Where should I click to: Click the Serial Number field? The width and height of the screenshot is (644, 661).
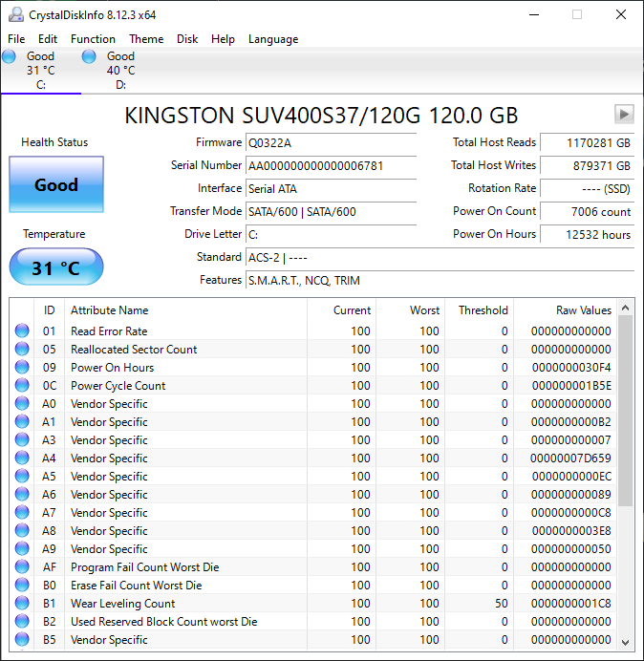[x=331, y=165]
